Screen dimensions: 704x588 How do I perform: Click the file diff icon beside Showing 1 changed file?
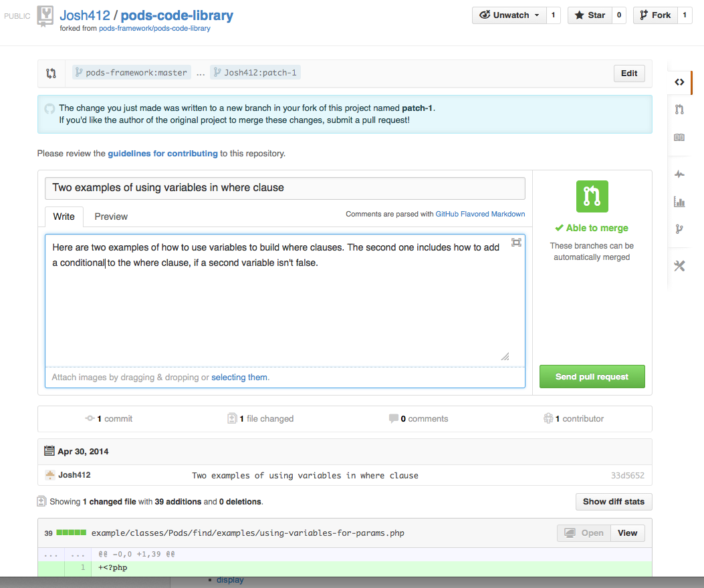point(41,501)
